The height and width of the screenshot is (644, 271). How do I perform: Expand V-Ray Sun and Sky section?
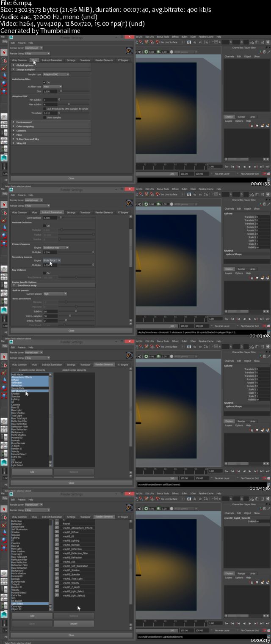point(51,139)
